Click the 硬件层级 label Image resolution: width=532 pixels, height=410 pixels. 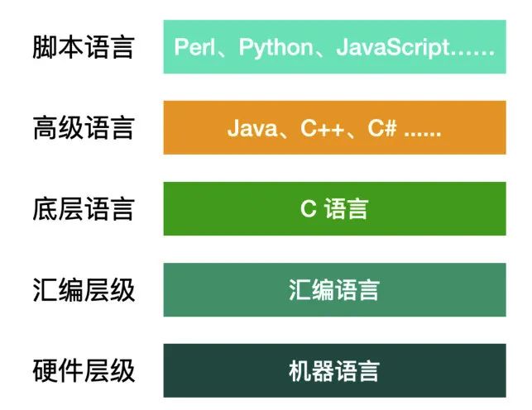(84, 369)
